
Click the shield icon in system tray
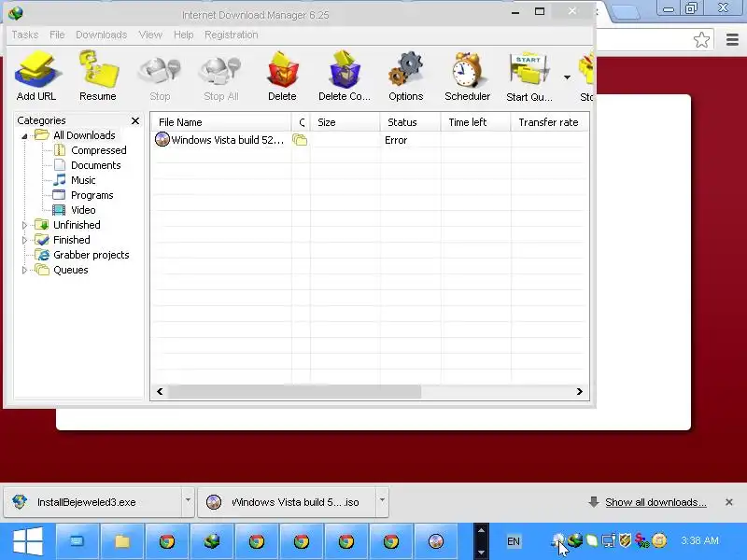[x=625, y=540]
